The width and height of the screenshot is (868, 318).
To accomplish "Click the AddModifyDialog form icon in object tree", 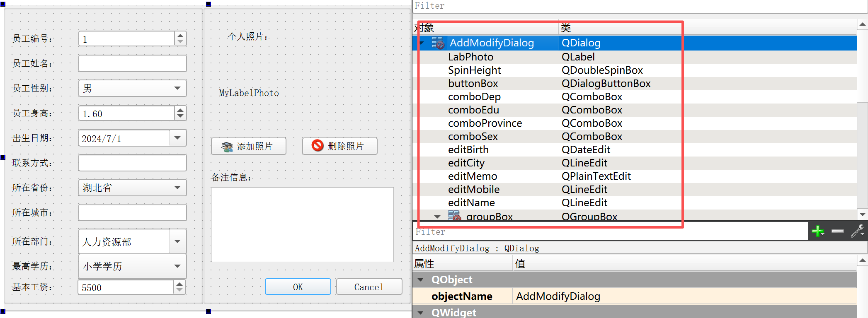I will [438, 43].
